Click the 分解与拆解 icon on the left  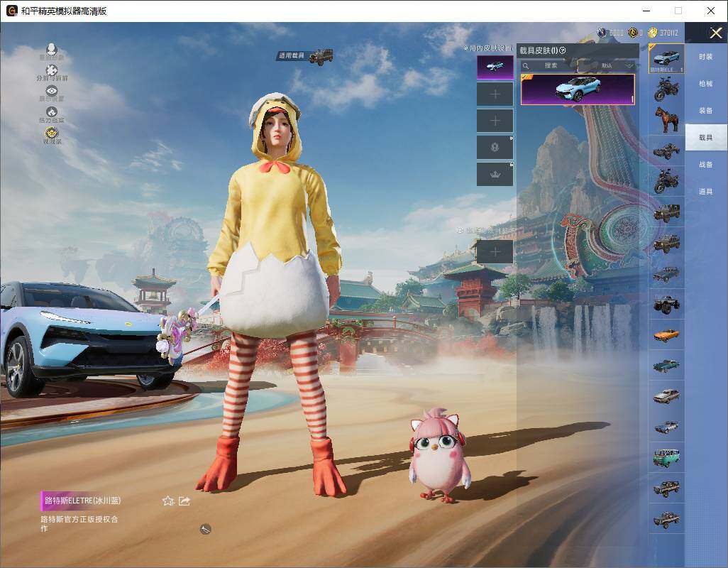[51, 71]
